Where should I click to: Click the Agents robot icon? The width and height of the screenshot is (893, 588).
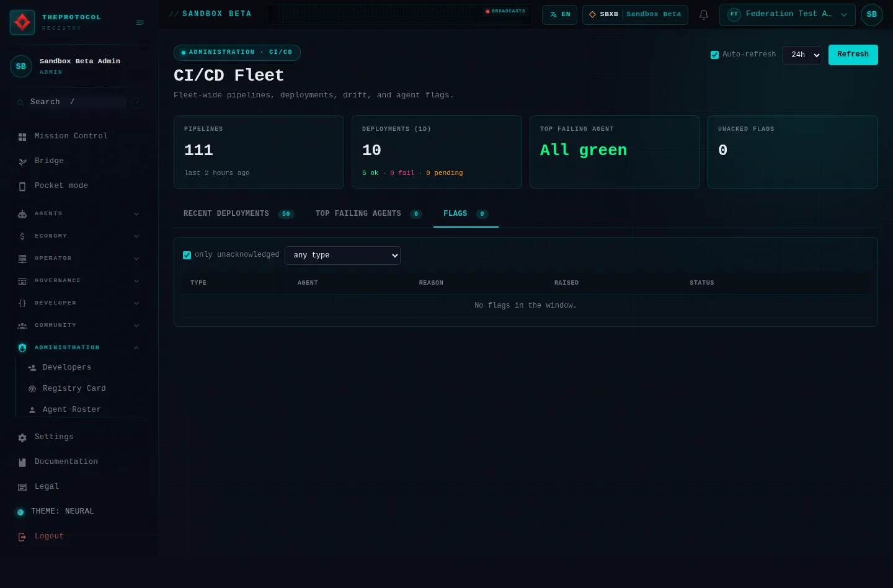pos(22,214)
